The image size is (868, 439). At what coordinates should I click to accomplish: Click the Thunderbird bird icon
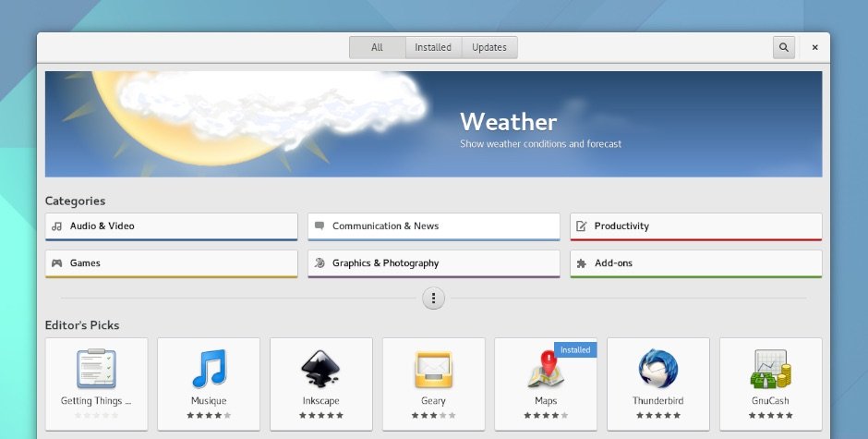(x=658, y=369)
